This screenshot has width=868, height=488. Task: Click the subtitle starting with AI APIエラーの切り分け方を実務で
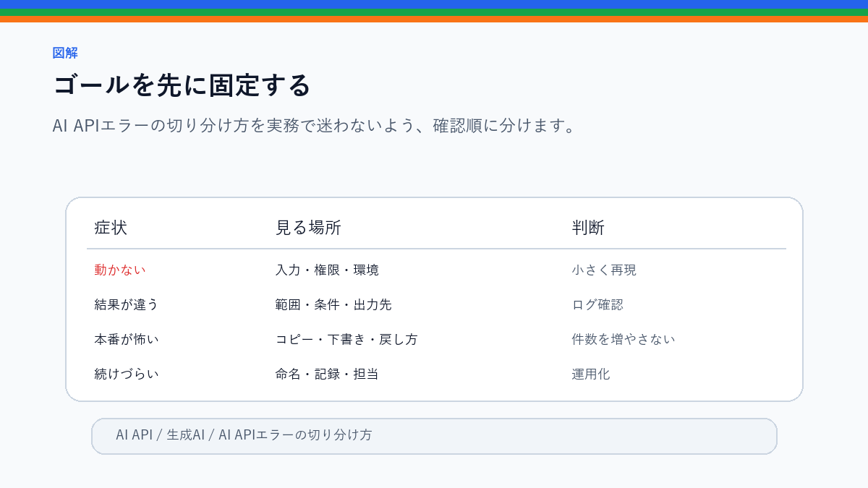314,126
